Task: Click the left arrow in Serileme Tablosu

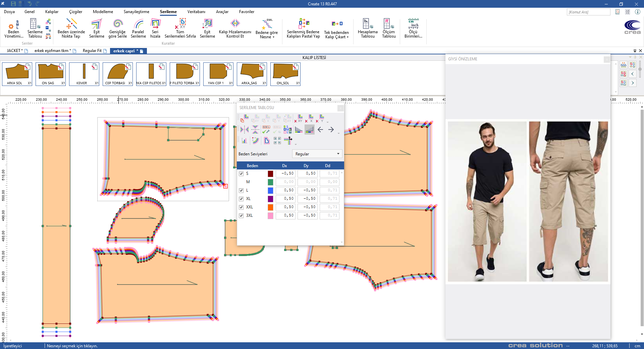Action: (320, 130)
